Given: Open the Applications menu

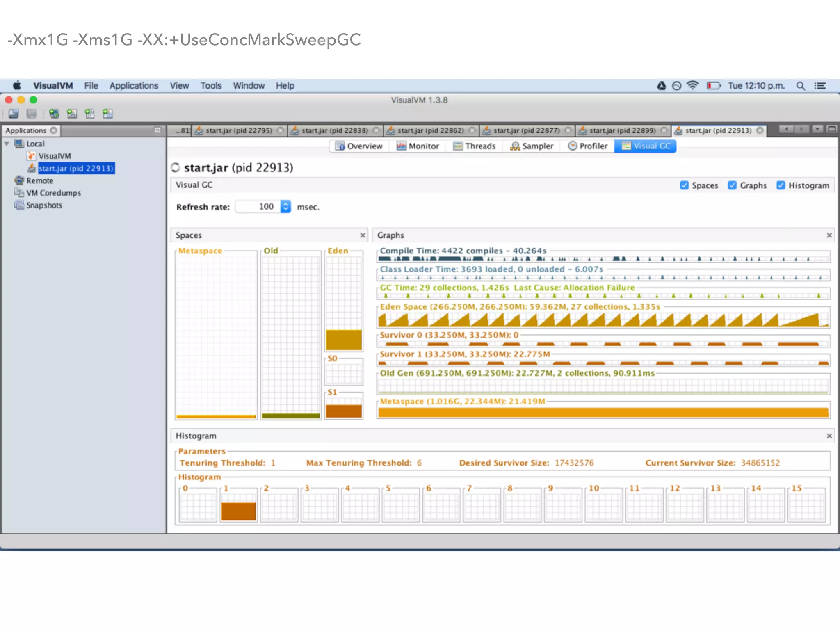Looking at the screenshot, I should pos(134,86).
